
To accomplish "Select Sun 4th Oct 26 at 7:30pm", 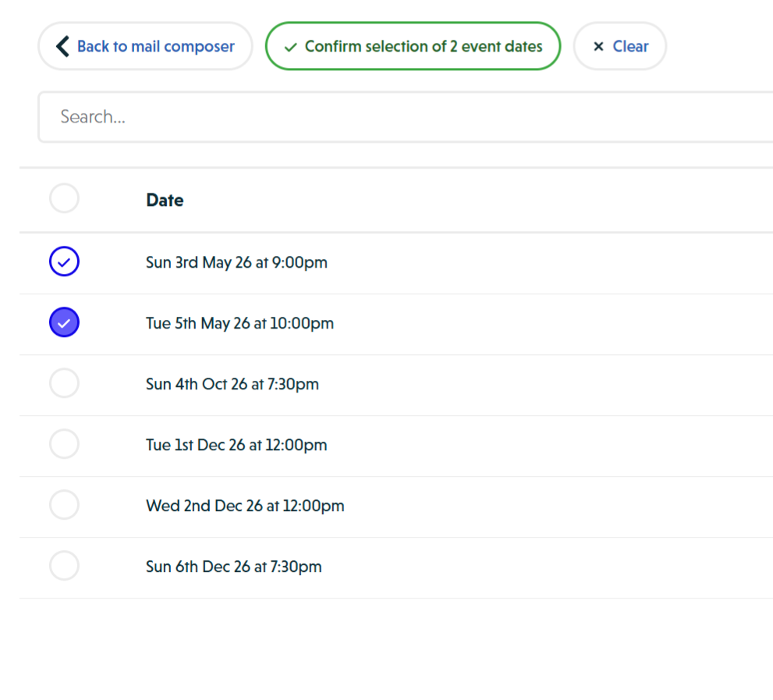I will [x=64, y=382].
